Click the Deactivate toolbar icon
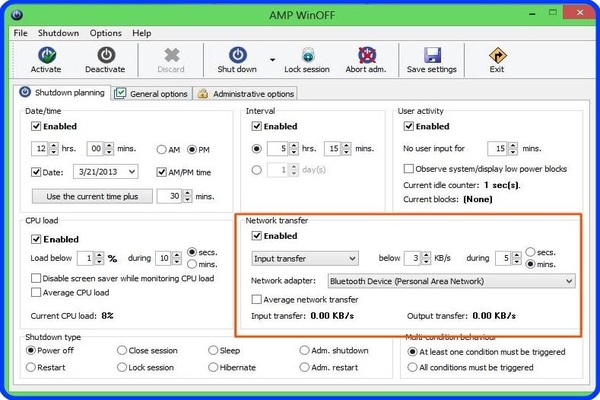The image size is (600, 400). click(106, 56)
